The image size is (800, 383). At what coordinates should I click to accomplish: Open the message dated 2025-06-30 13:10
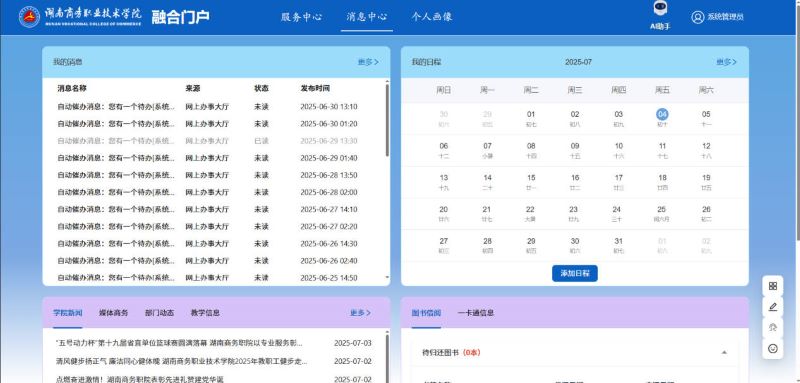point(214,107)
